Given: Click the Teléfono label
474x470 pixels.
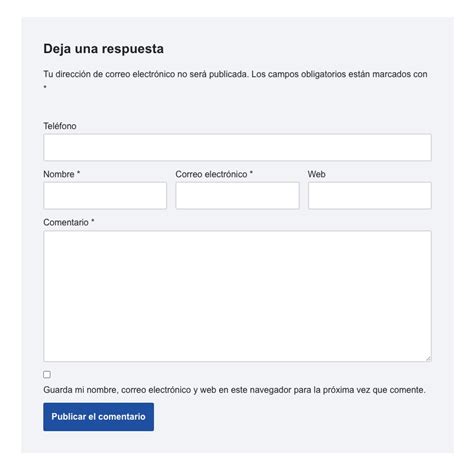Looking at the screenshot, I should (x=60, y=126).
